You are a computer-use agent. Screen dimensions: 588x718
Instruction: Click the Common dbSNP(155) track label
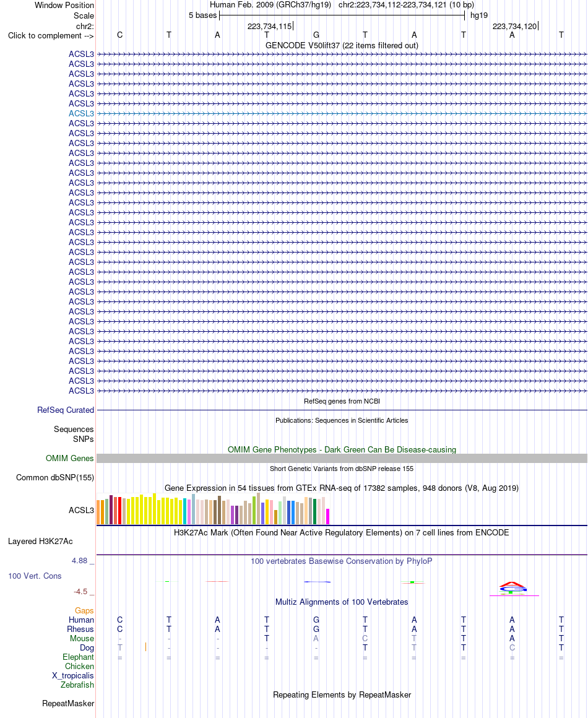[55, 478]
